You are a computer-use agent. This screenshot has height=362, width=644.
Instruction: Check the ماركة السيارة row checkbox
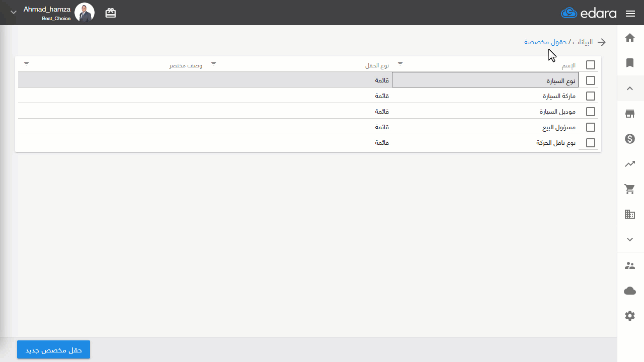coord(591,96)
